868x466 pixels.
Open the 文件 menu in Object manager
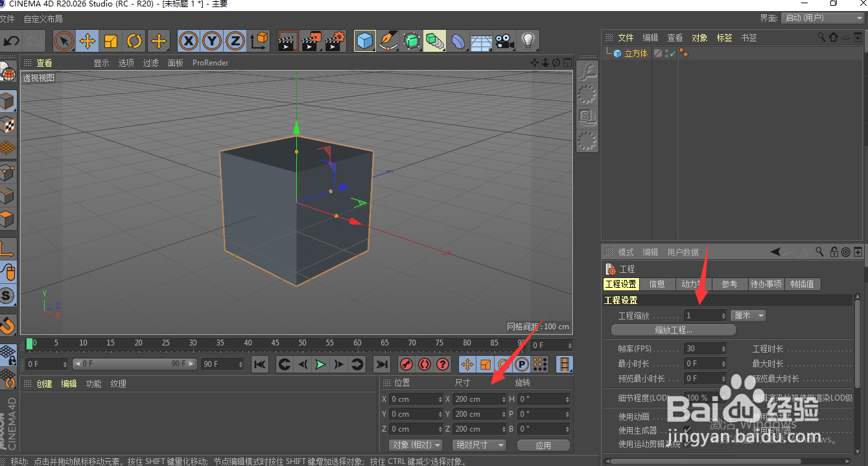[x=626, y=38]
